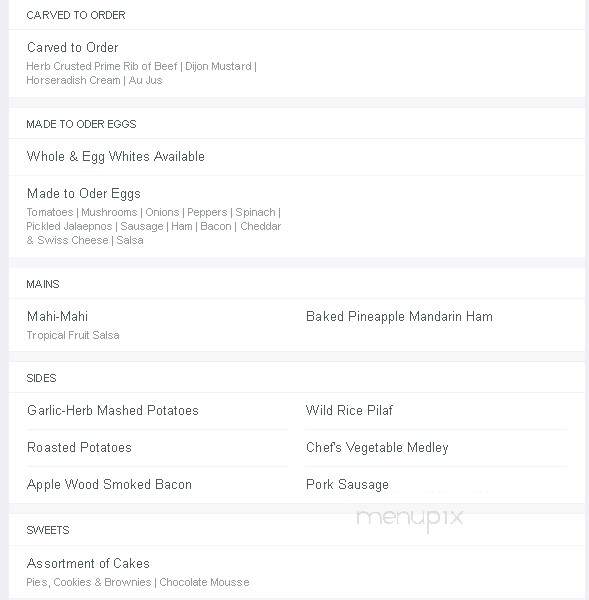
Task: Click the menupix watermark logo
Action: [x=410, y=519]
